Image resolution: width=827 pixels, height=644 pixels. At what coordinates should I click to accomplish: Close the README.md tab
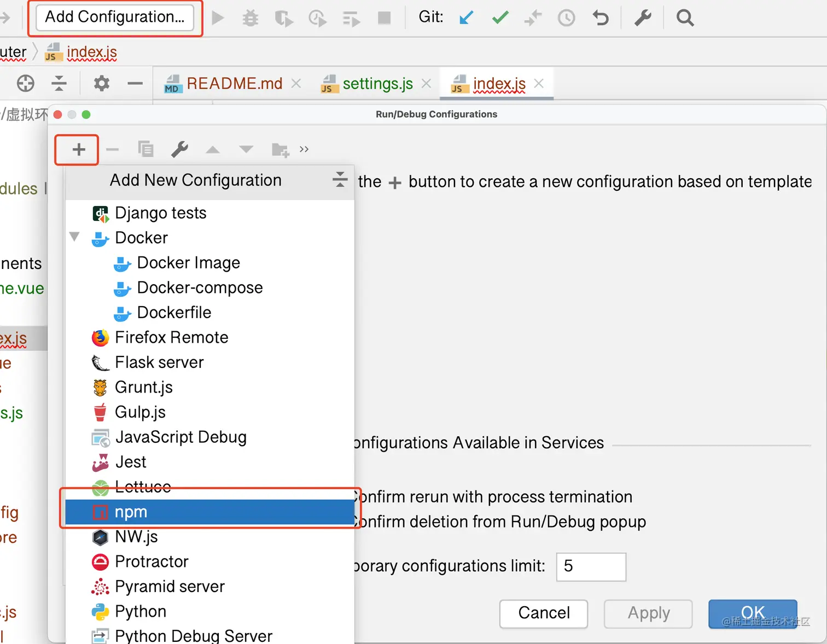296,83
